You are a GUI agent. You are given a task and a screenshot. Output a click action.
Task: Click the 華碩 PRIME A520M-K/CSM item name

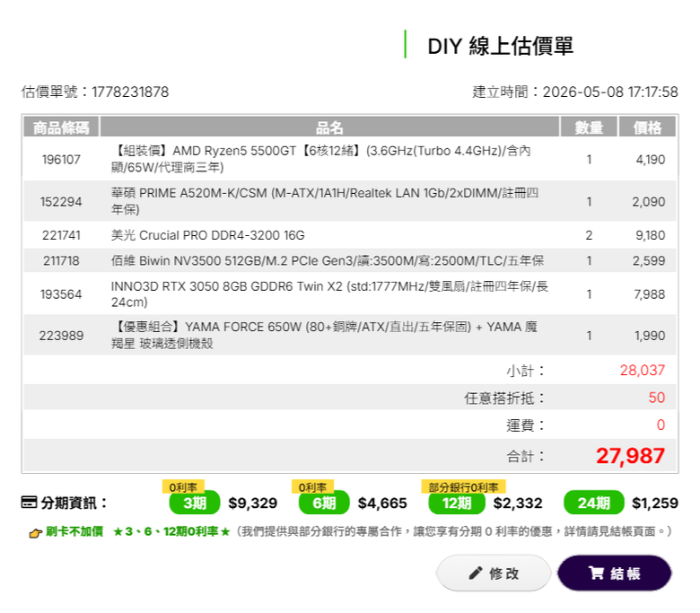(325, 201)
